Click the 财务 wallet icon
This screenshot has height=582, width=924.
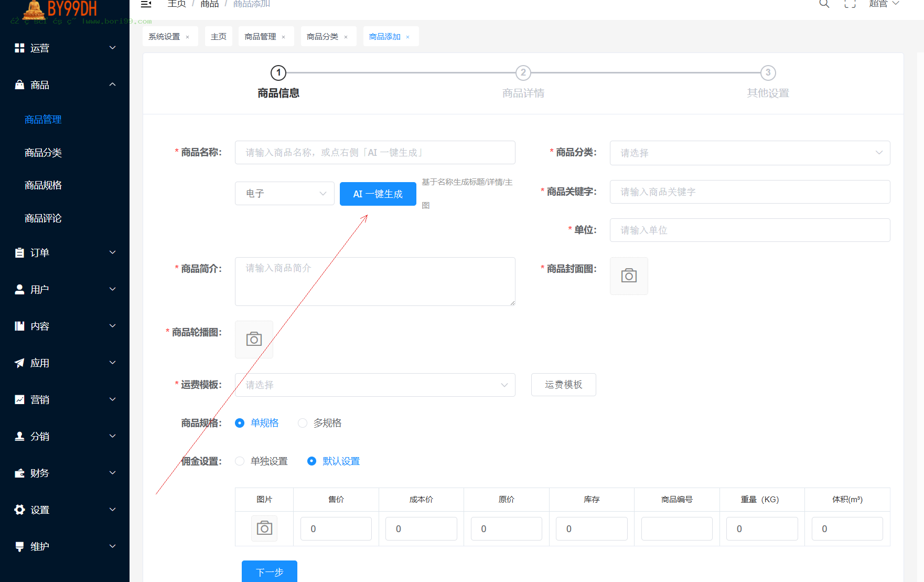19,473
